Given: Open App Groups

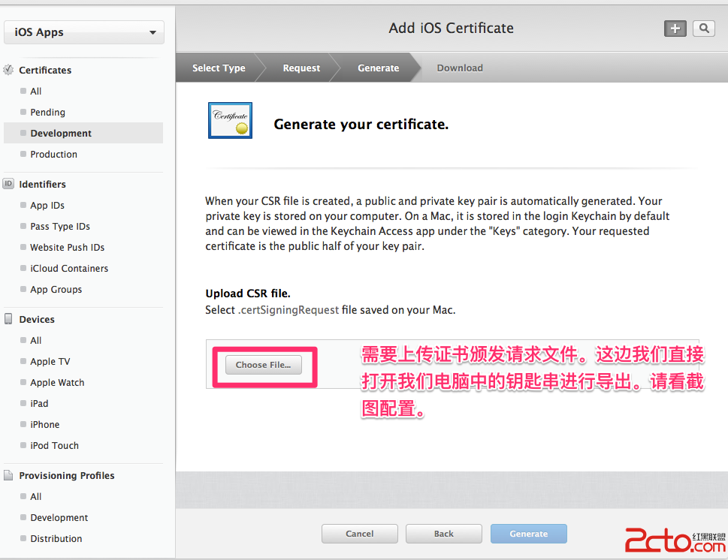Looking at the screenshot, I should [x=56, y=289].
